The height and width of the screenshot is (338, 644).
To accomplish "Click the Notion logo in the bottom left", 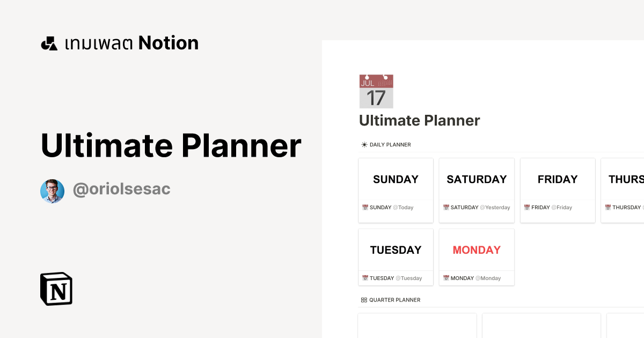I will (x=56, y=289).
